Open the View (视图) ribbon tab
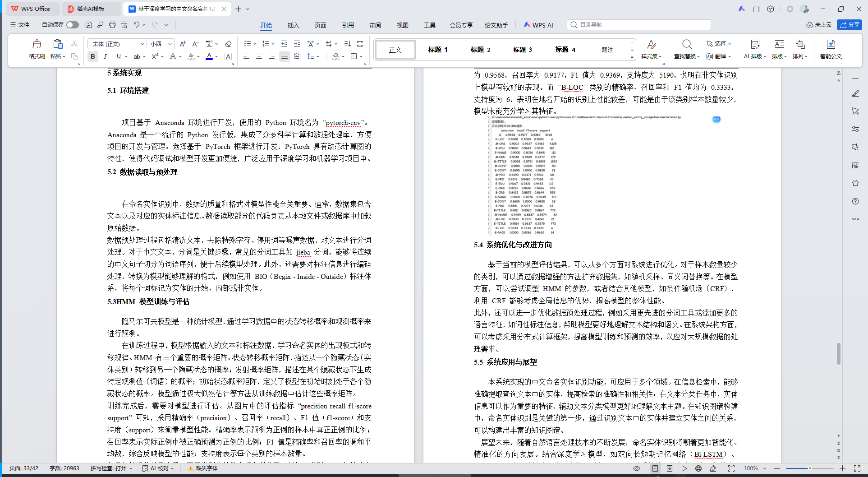868x477 pixels. pyautogui.click(x=403, y=25)
